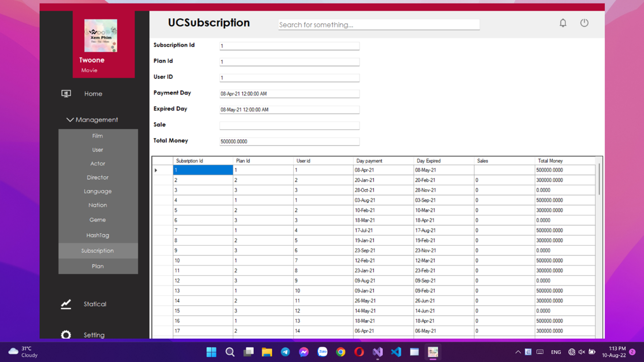Image resolution: width=644 pixels, height=362 pixels.
Task: Sort by Subsription Id column header
Action: click(x=203, y=161)
